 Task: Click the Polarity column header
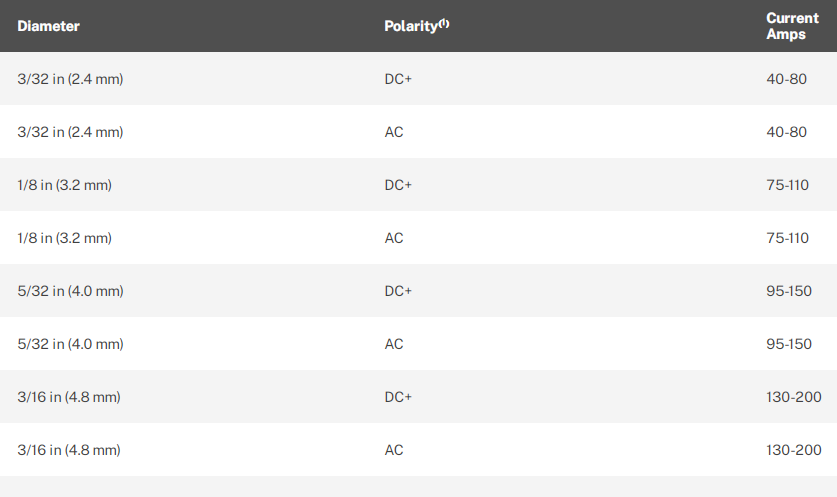411,26
